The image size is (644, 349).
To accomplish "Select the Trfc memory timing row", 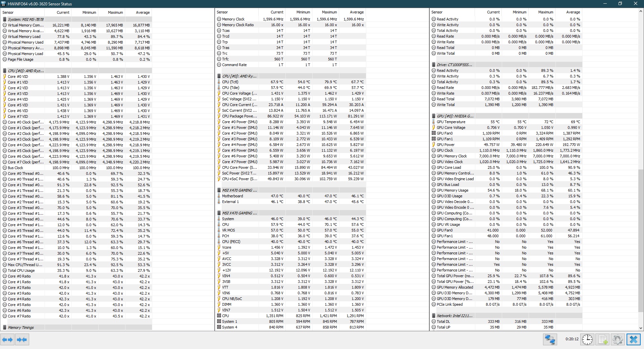I will pos(291,59).
